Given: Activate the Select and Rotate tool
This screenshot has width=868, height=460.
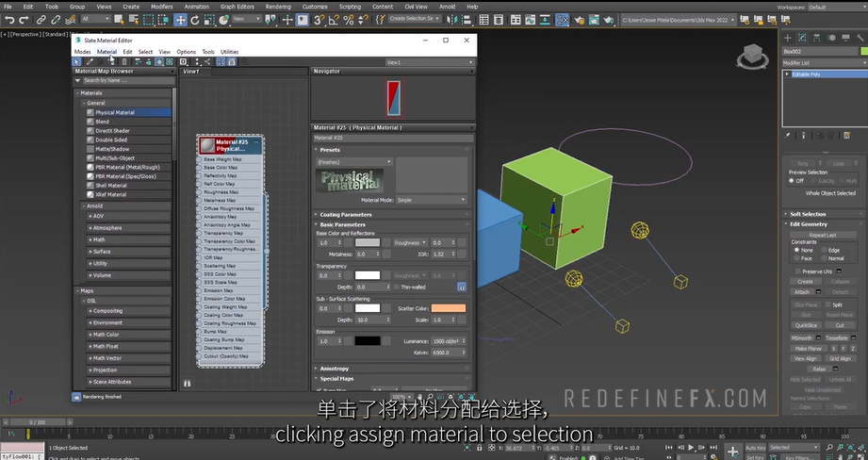Looking at the screenshot, I should [194, 20].
